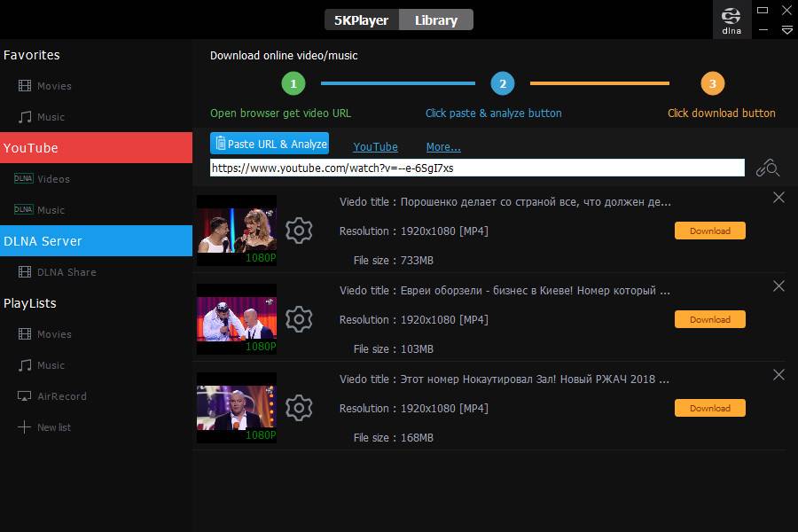
Task: Remove the Евреи оборзели video from the list
Action: (778, 286)
